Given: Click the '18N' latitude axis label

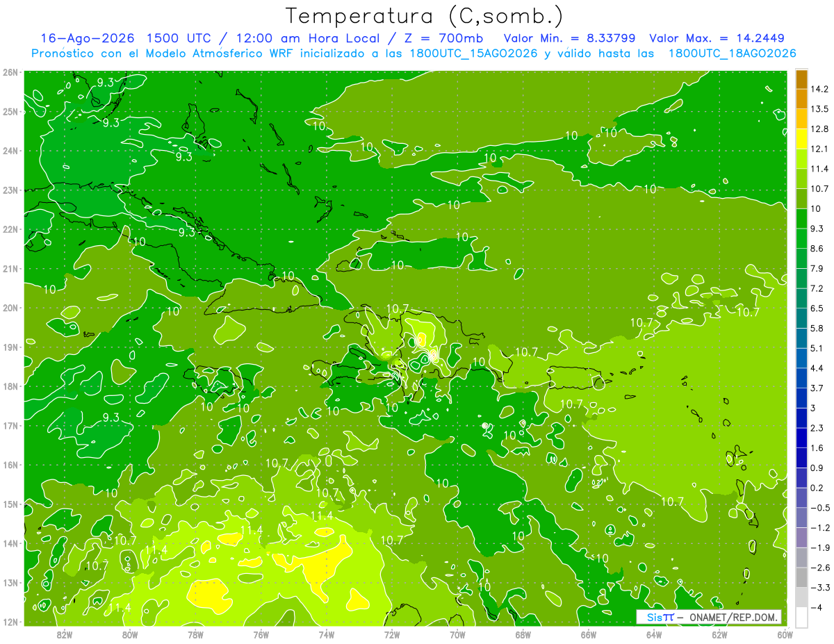Looking at the screenshot, I should (x=10, y=386).
